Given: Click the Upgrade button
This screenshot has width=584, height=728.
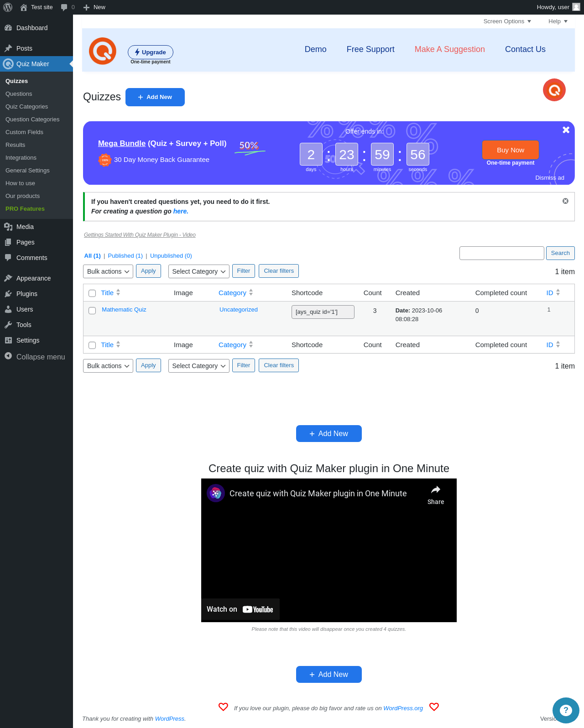Looking at the screenshot, I should point(151,52).
